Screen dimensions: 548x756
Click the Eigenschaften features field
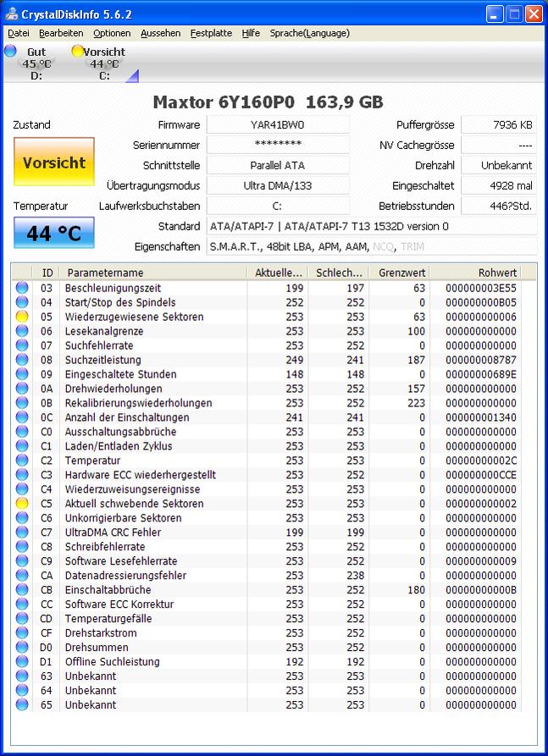click(372, 246)
